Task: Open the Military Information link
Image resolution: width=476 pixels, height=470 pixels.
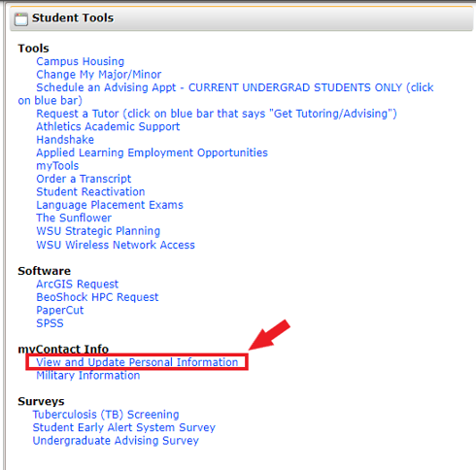Action: click(87, 376)
